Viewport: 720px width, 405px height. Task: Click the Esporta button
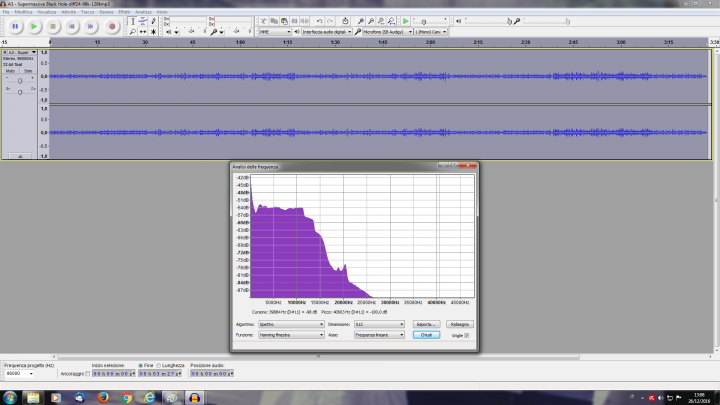(426, 324)
